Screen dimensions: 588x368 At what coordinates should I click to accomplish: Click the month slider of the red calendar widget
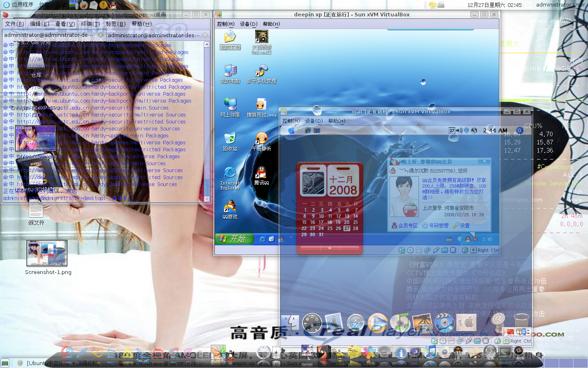pyautogui.click(x=330, y=248)
